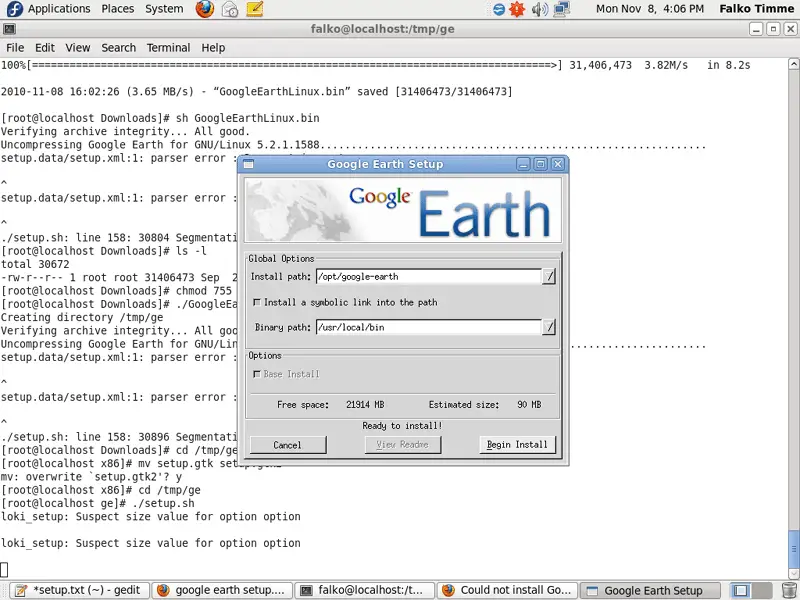Open the Places menu
The image size is (800, 600).
pyautogui.click(x=118, y=9)
